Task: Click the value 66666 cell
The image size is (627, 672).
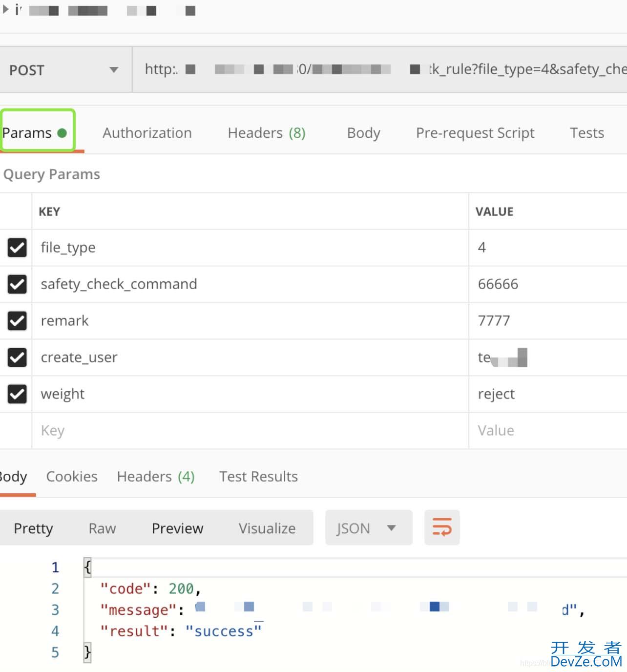Action: click(548, 284)
